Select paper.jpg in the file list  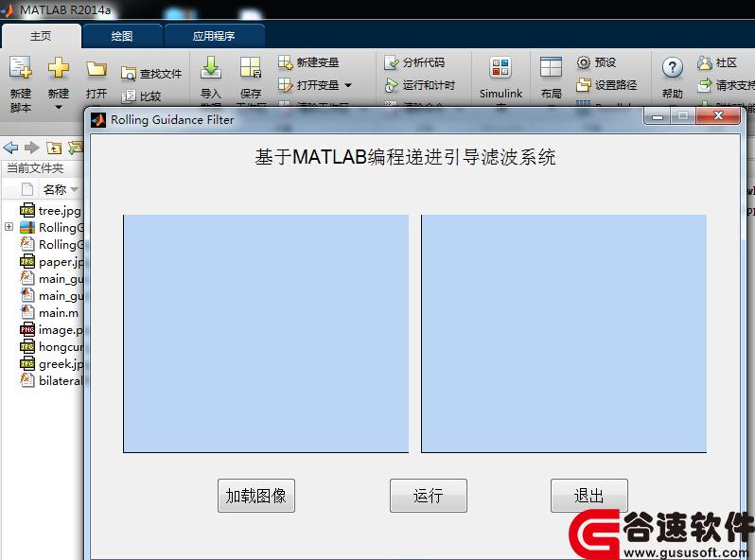pos(51,262)
